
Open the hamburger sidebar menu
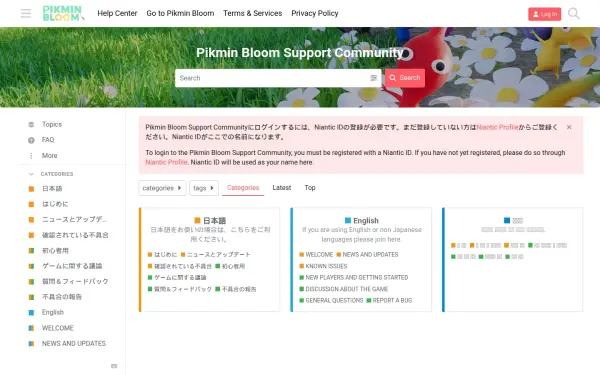(x=26, y=13)
